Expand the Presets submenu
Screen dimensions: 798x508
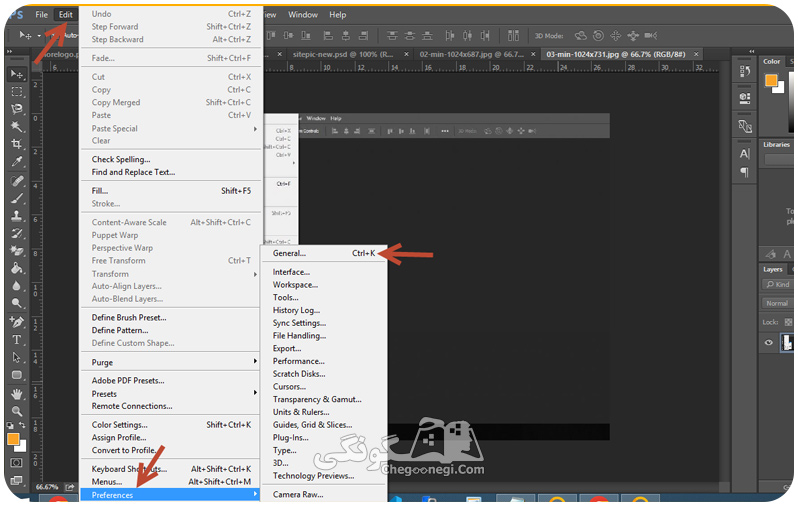[171, 394]
